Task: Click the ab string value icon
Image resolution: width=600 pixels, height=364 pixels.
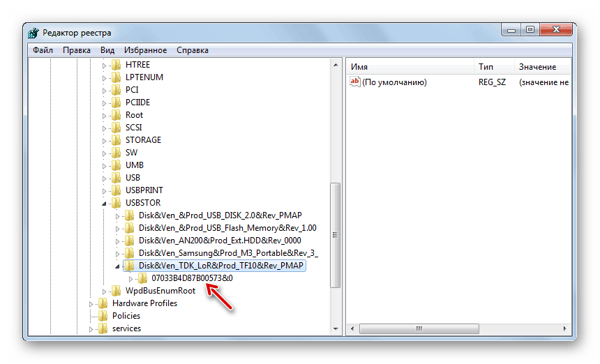Action: tap(354, 82)
